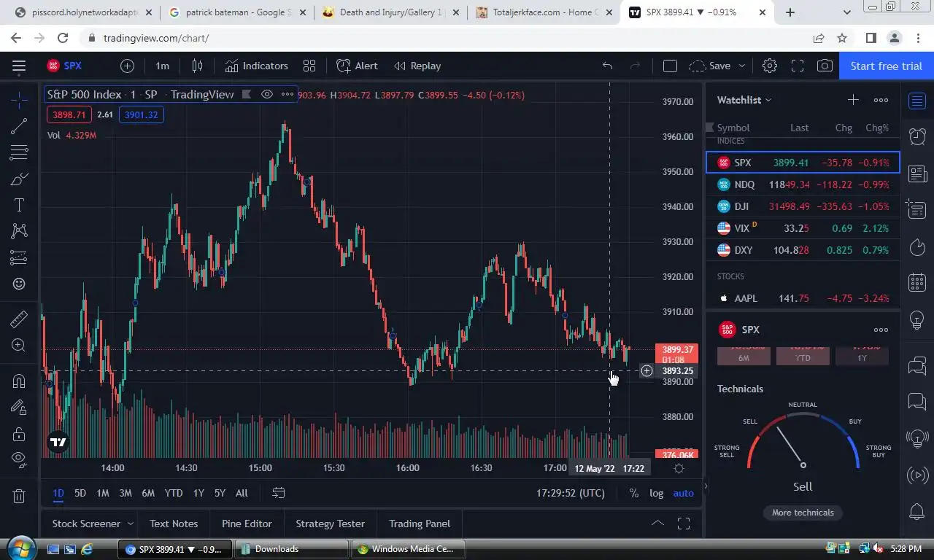Create a new Alert

click(357, 66)
